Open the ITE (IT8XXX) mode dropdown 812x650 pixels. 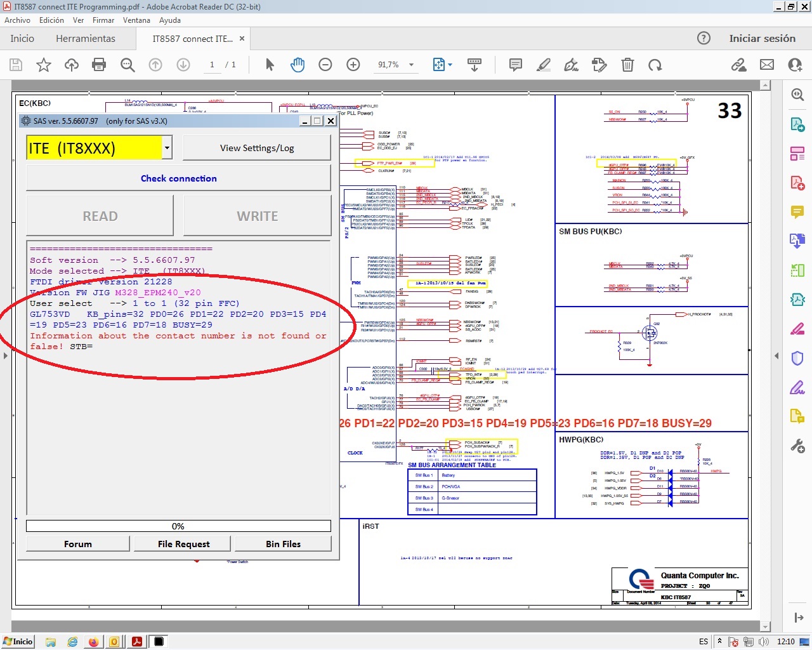click(x=167, y=149)
